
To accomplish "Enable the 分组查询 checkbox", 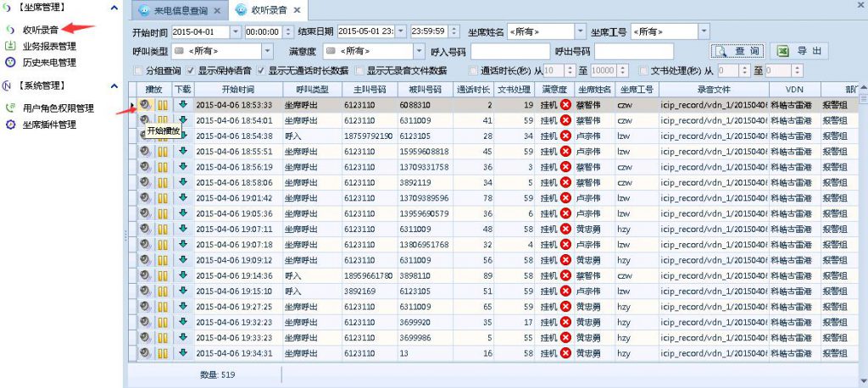I will click(138, 70).
